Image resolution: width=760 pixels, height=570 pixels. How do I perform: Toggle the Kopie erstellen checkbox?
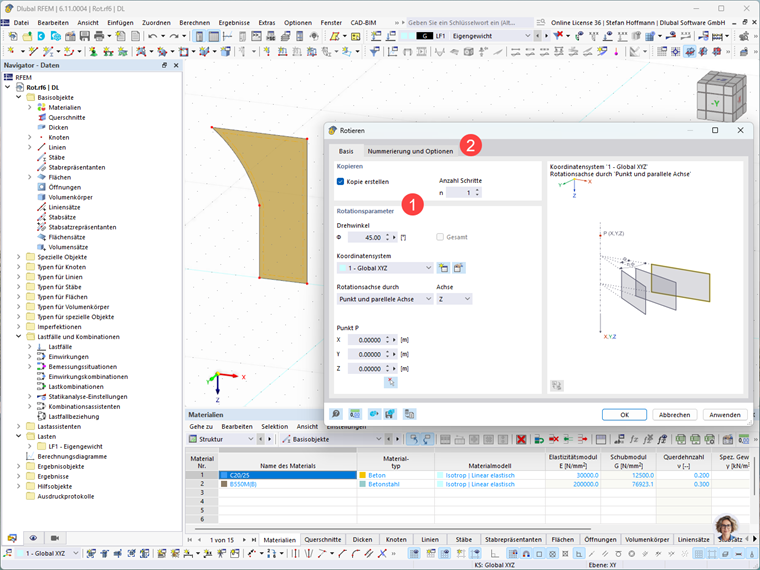coord(340,181)
